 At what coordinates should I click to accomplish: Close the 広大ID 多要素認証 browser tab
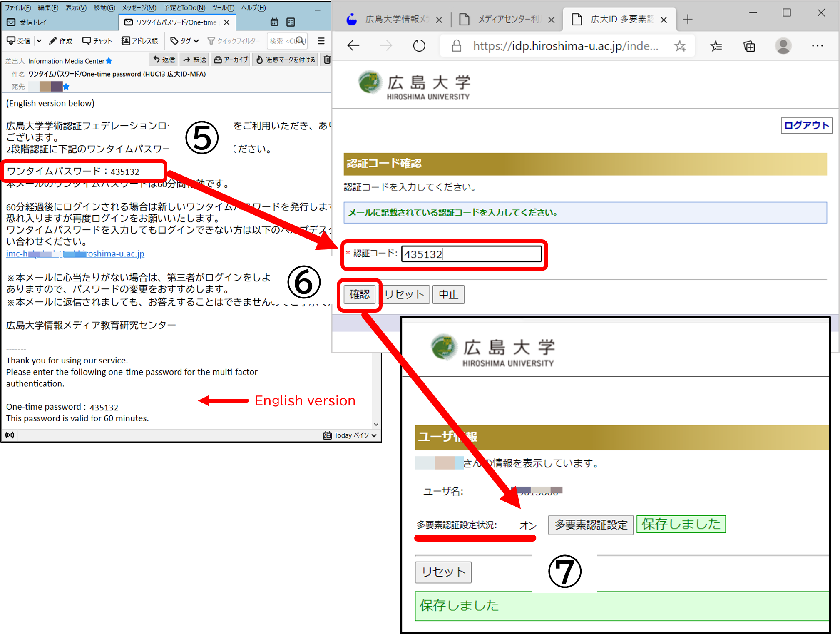(664, 20)
